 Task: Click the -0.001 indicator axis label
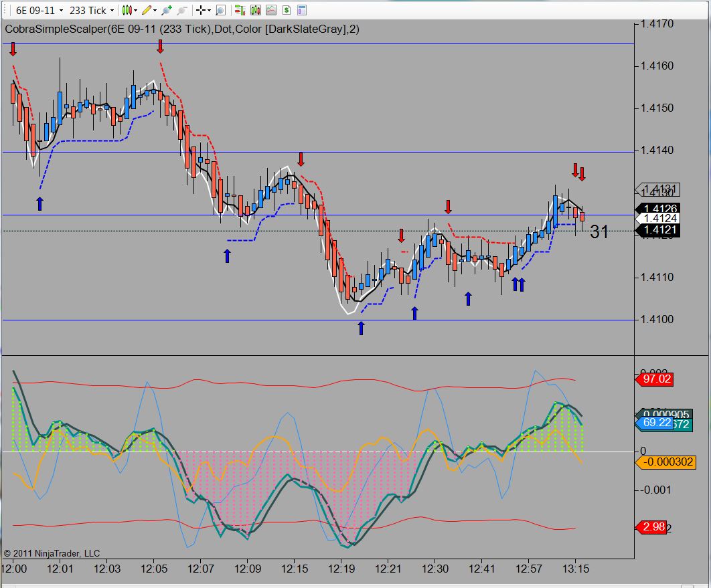[655, 490]
